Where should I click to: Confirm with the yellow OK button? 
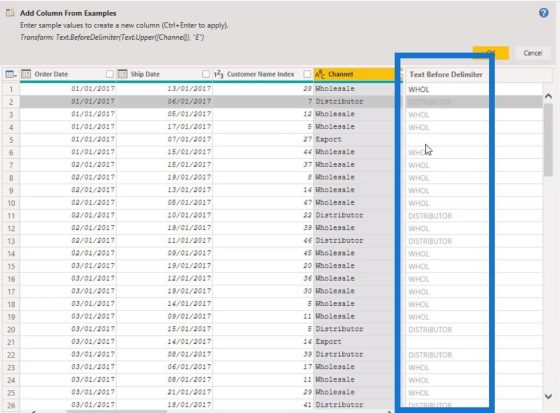click(x=490, y=53)
